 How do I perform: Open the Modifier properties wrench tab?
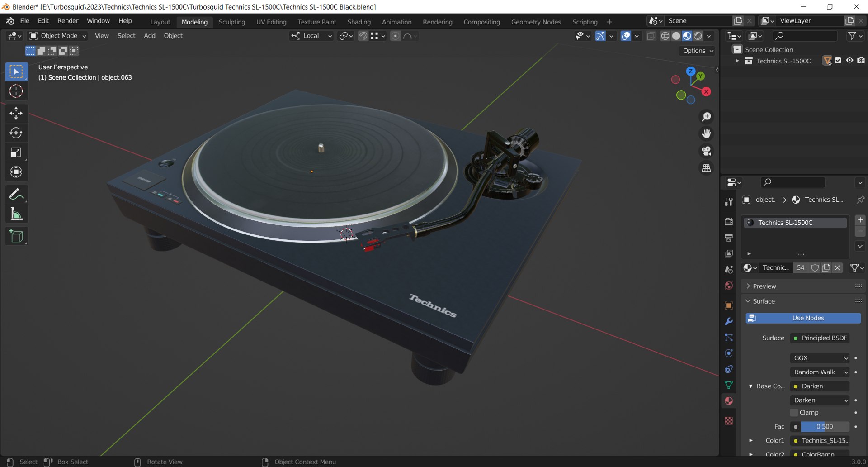729,321
